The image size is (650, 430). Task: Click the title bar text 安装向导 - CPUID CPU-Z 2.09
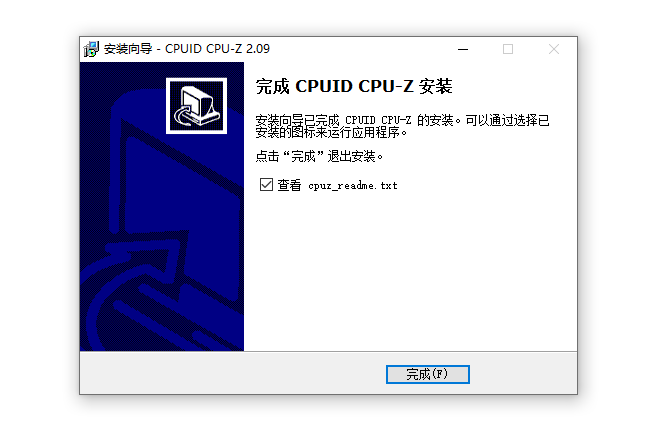click(187, 49)
